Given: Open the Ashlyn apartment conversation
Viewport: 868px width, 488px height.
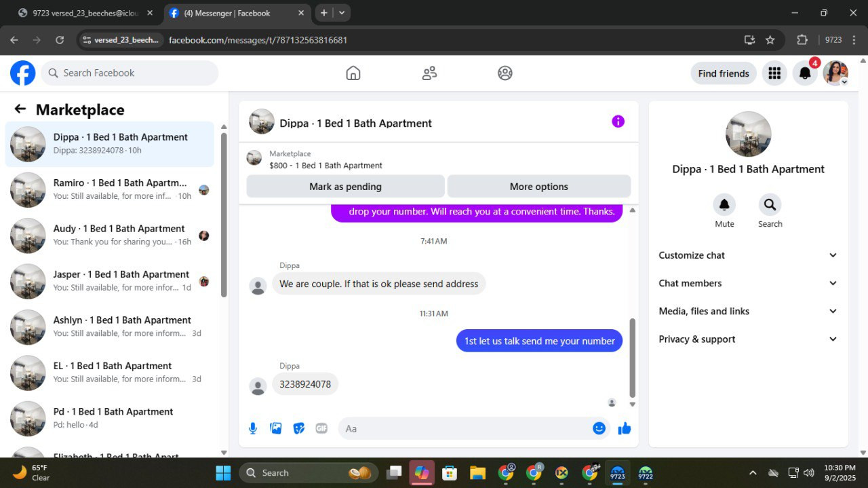Looking at the screenshot, I should [x=110, y=326].
